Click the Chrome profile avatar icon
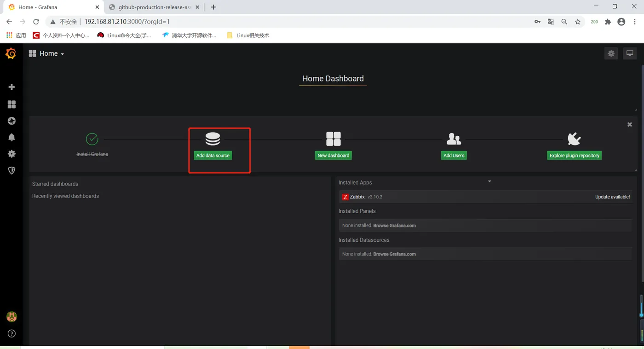The height and width of the screenshot is (349, 644). (621, 22)
